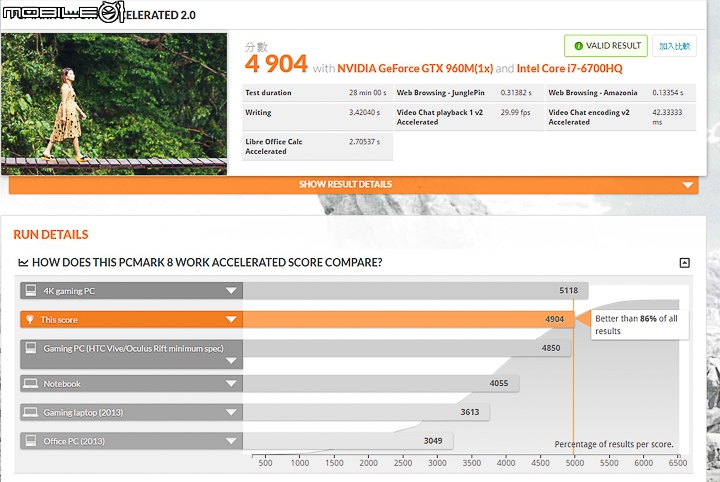Expand the This score dropdown
720x482 pixels.
(x=231, y=319)
